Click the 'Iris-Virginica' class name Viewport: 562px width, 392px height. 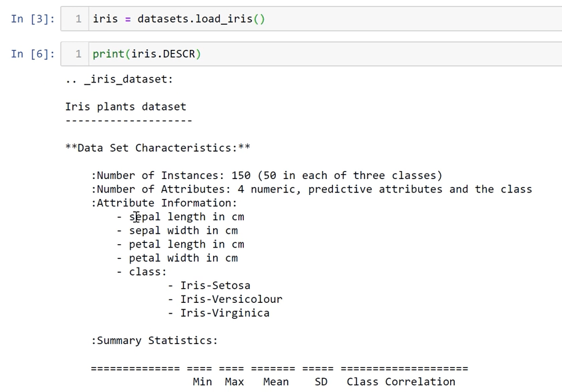224,313
